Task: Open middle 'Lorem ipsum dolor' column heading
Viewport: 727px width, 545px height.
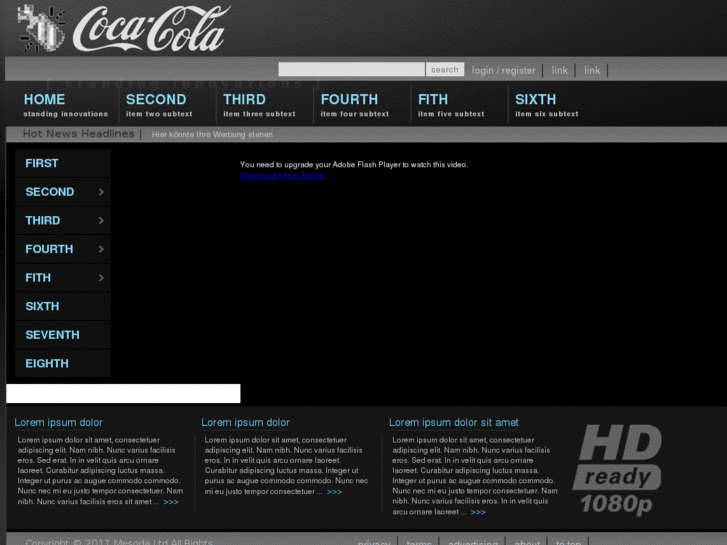Action: [245, 423]
